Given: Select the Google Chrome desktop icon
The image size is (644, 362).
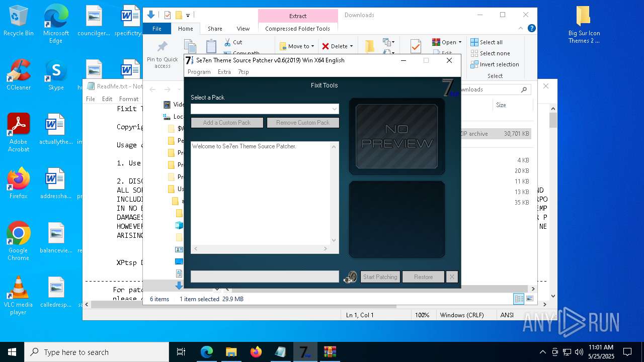Looking at the screenshot, I should [x=19, y=241].
